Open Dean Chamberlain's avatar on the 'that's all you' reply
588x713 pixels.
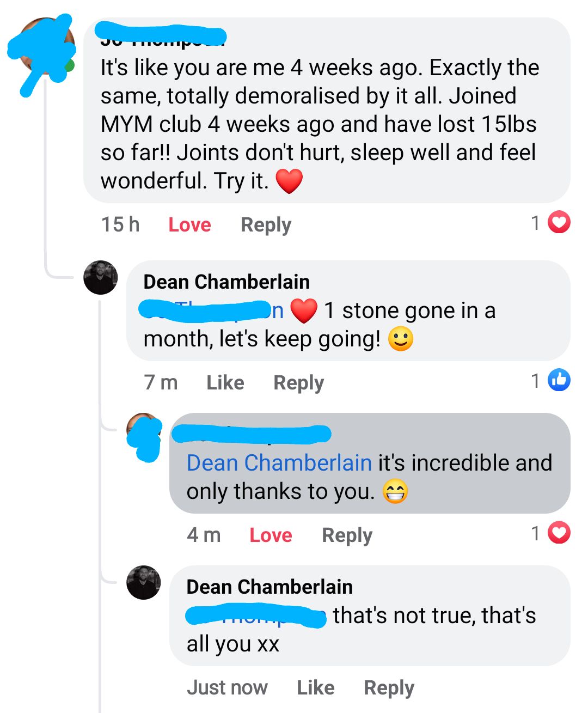(x=144, y=582)
